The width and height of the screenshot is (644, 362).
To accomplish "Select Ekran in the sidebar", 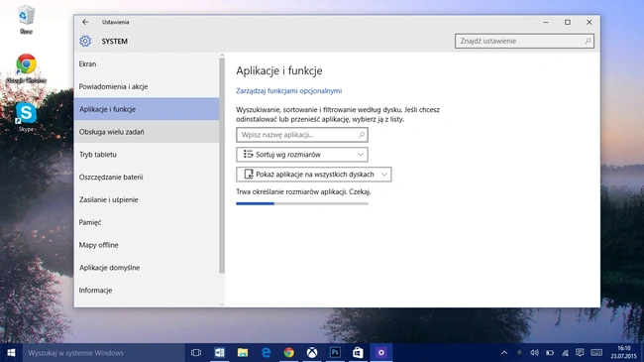I will pyautogui.click(x=147, y=64).
